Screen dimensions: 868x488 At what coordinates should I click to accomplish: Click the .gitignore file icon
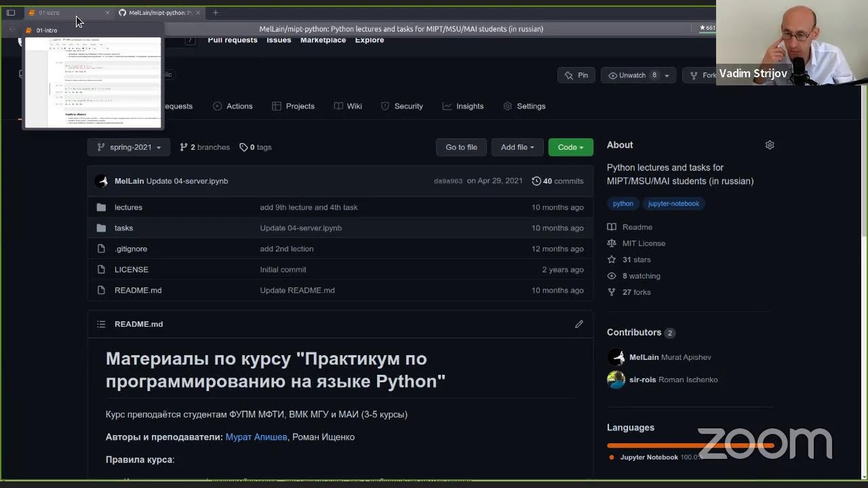pyautogui.click(x=102, y=249)
